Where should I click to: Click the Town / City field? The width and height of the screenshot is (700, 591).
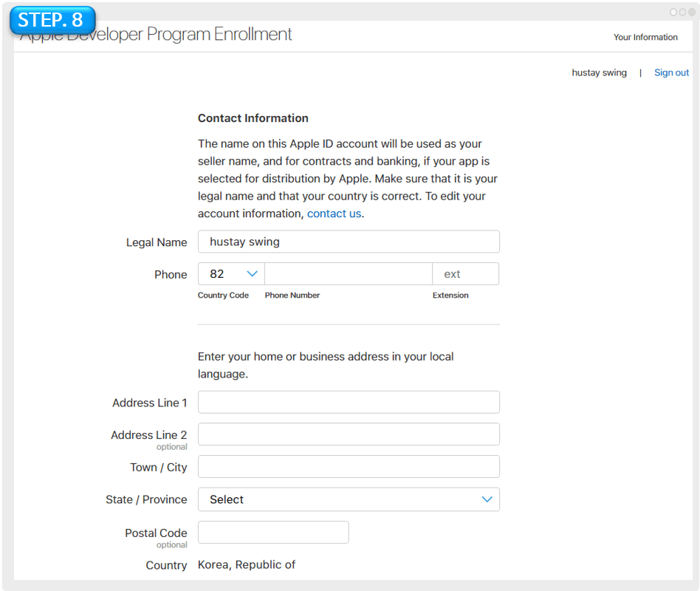(x=349, y=466)
